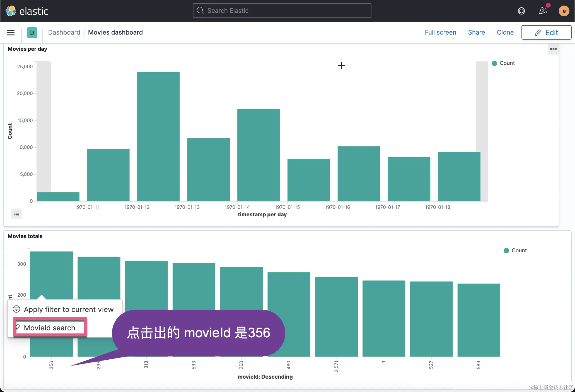This screenshot has width=575, height=392.
Task: Click the Clone link
Action: 505,33
